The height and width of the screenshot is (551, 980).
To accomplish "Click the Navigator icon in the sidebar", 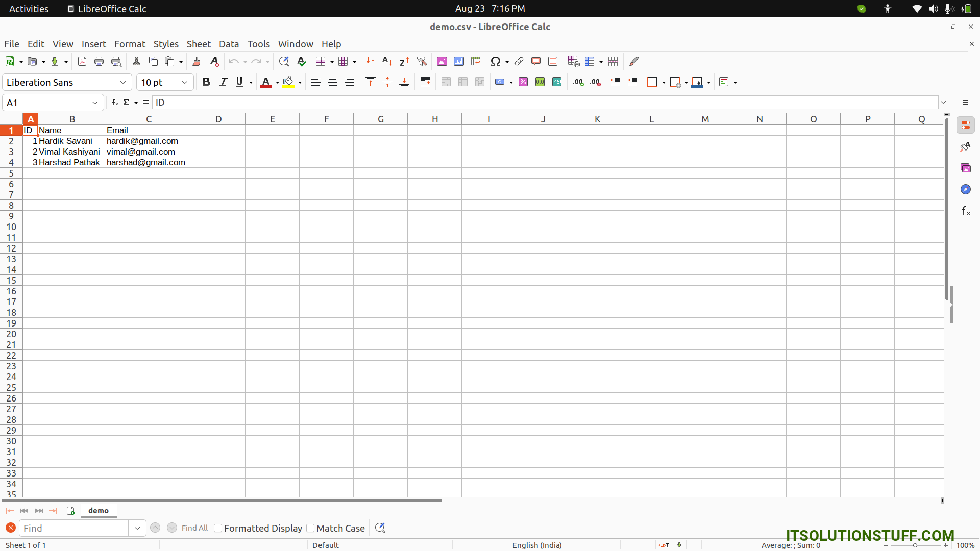I will click(966, 189).
